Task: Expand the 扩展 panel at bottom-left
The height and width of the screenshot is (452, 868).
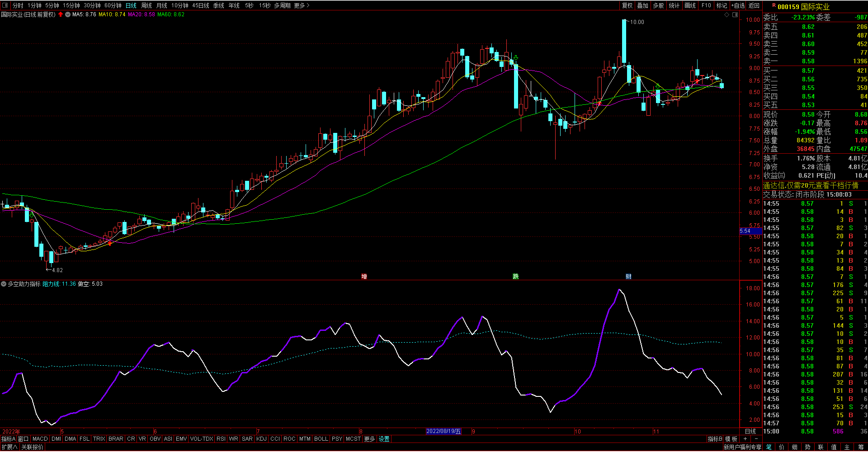Action: point(9,447)
